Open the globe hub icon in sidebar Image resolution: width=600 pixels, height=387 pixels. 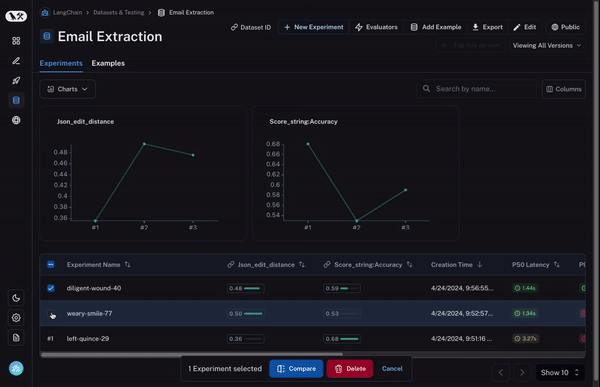[x=16, y=120]
